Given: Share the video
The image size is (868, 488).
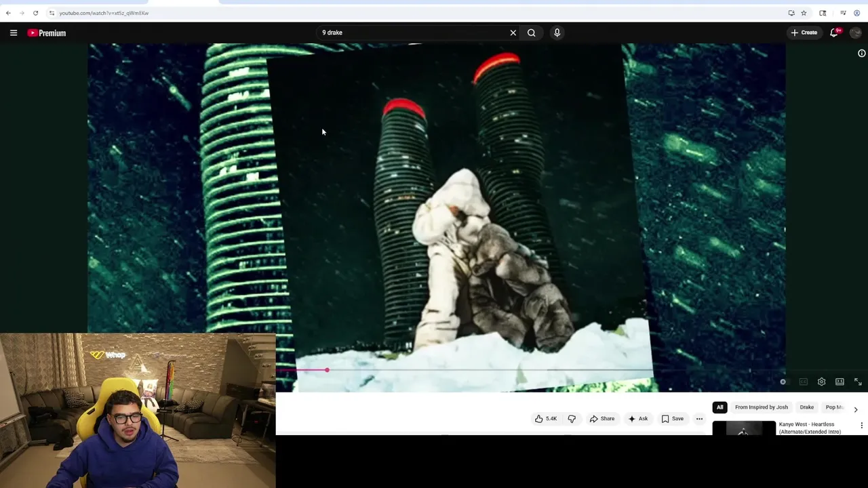Looking at the screenshot, I should tap(601, 419).
